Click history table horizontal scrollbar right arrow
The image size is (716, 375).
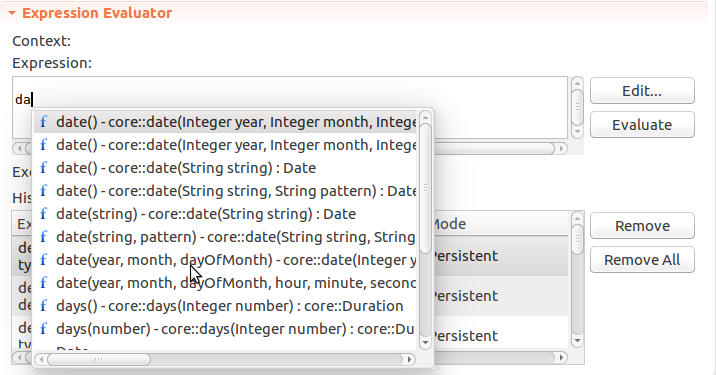(x=561, y=357)
